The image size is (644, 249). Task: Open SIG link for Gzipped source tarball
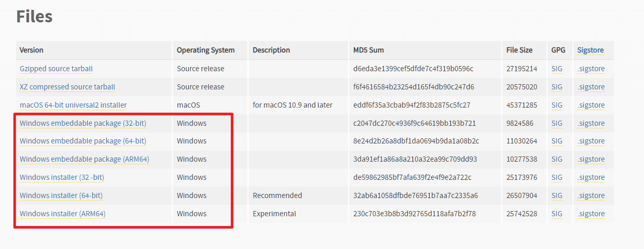click(557, 69)
